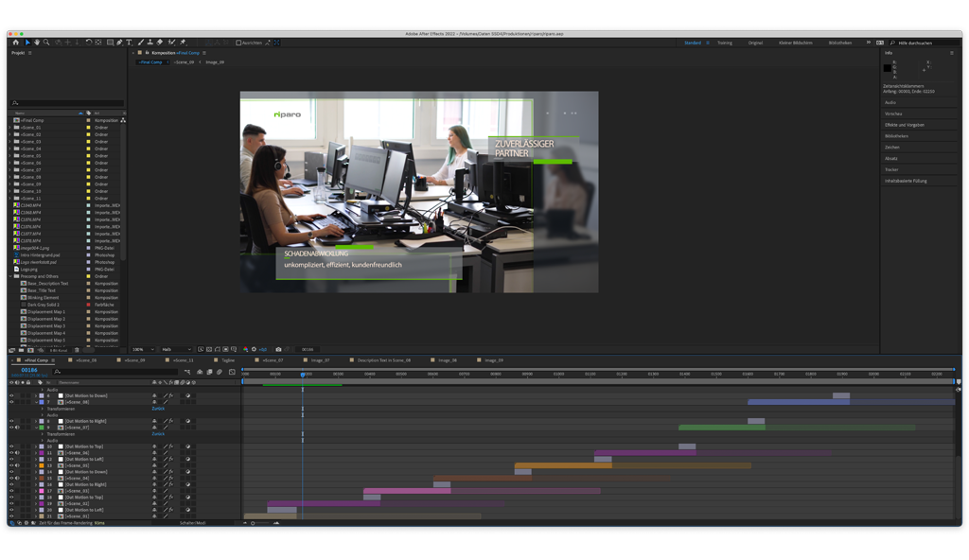Select the Rotation tool
Screen dimensions: 969x560
pos(88,43)
